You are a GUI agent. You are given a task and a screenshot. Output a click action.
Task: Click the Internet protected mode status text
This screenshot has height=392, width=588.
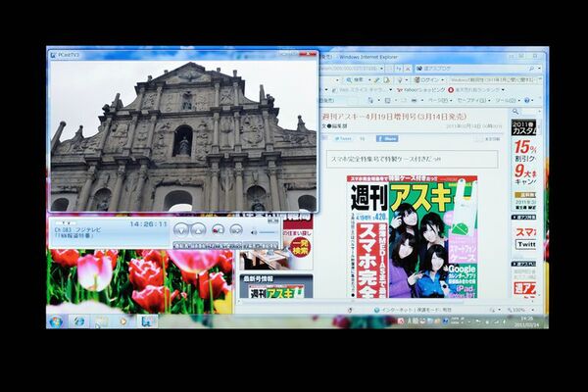pos(413,310)
